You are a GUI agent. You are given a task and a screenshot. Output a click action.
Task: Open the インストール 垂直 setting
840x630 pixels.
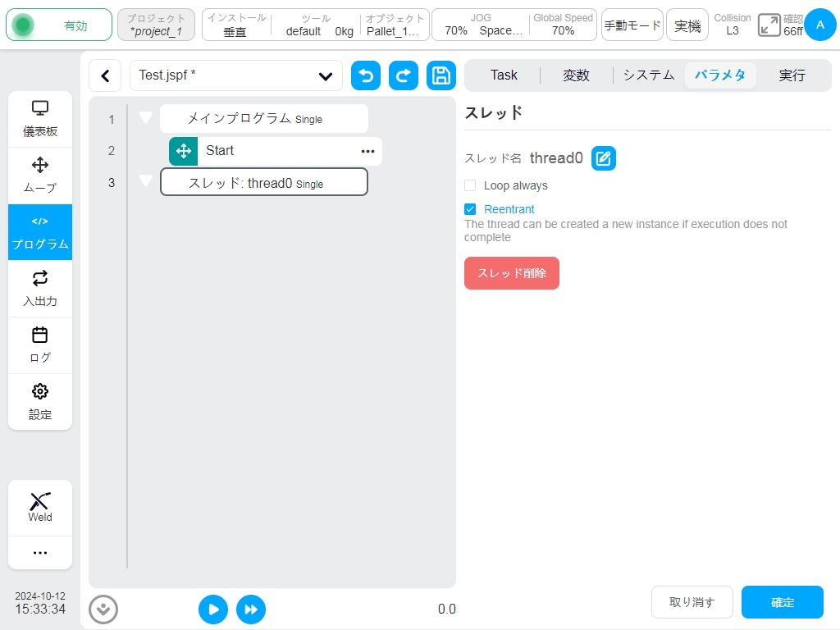236,25
